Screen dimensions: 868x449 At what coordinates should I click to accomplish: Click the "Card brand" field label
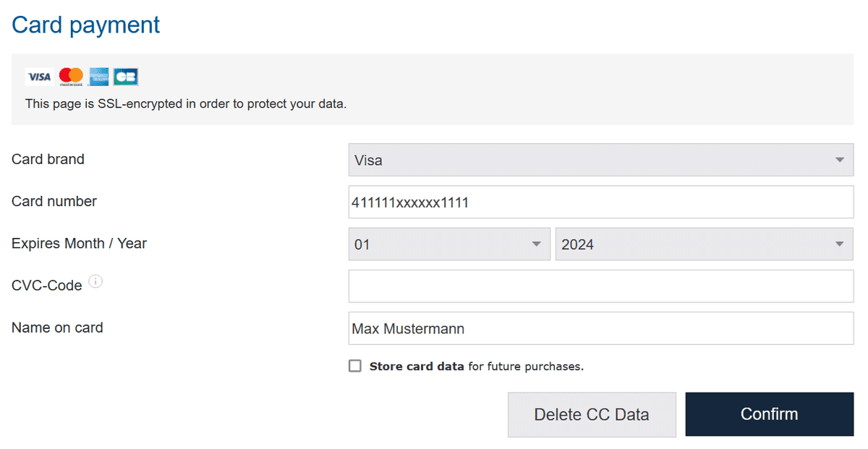tap(48, 159)
